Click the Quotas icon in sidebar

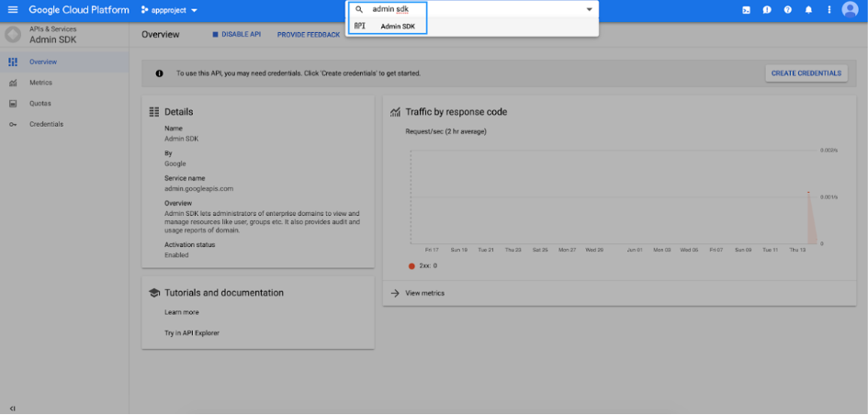(x=13, y=104)
